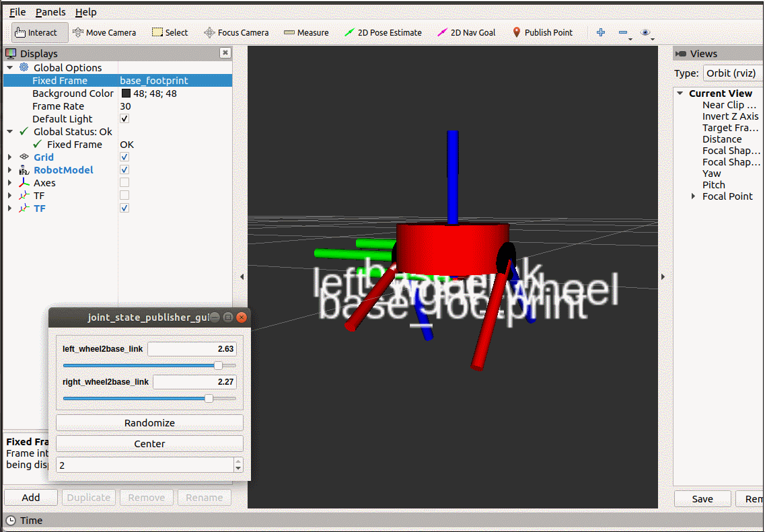
Task: Click the left_wheel2base_link slider handle
Action: pyautogui.click(x=218, y=365)
